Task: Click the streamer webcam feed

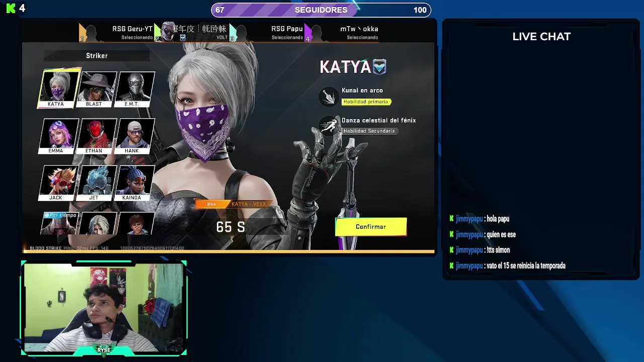Action: [104, 308]
